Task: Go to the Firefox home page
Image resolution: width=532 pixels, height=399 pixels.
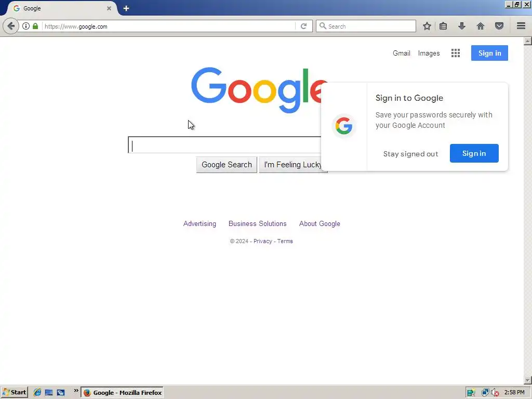Action: [x=481, y=26]
